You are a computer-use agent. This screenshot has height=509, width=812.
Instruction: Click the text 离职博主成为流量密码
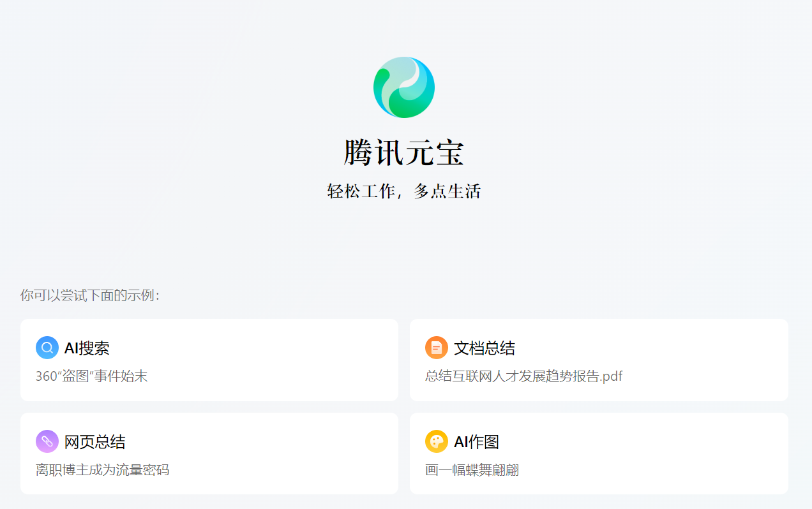102,470
